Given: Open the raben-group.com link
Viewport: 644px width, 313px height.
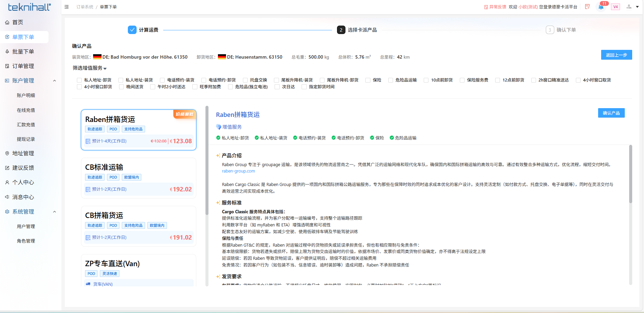Looking at the screenshot, I should (238, 171).
